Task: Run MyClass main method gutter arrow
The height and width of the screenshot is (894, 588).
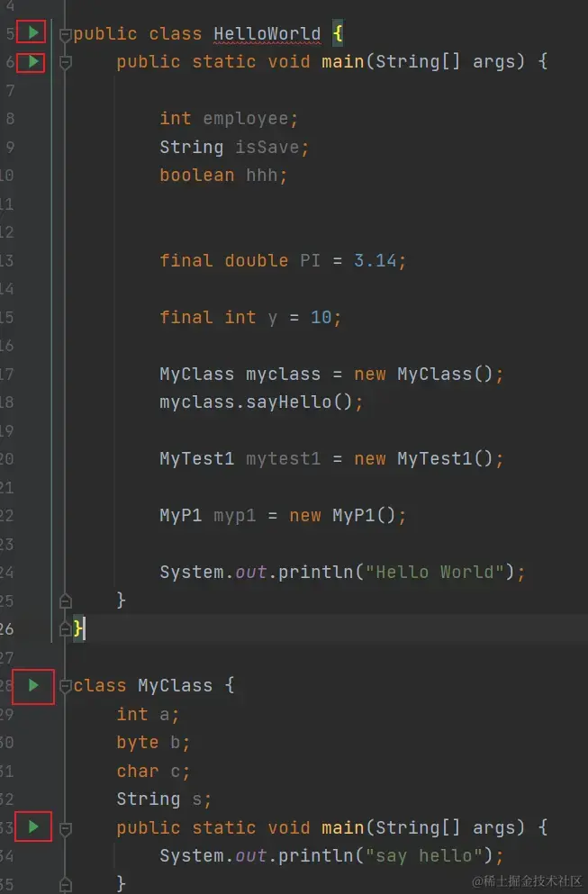Action: [33, 826]
